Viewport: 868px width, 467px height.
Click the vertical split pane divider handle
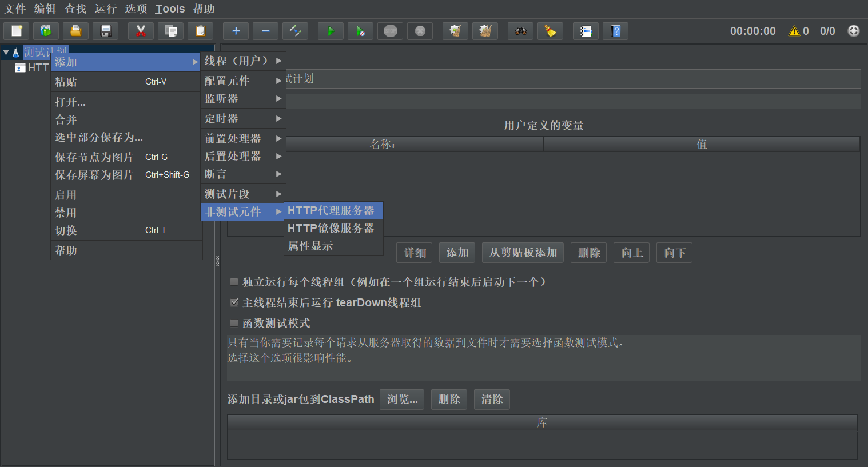(x=217, y=261)
